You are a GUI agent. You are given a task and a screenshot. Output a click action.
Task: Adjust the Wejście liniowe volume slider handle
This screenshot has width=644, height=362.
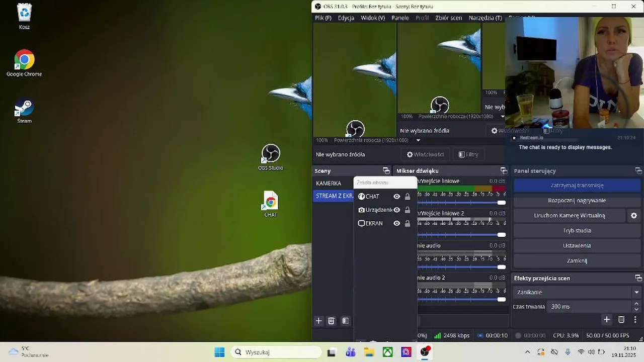501,203
